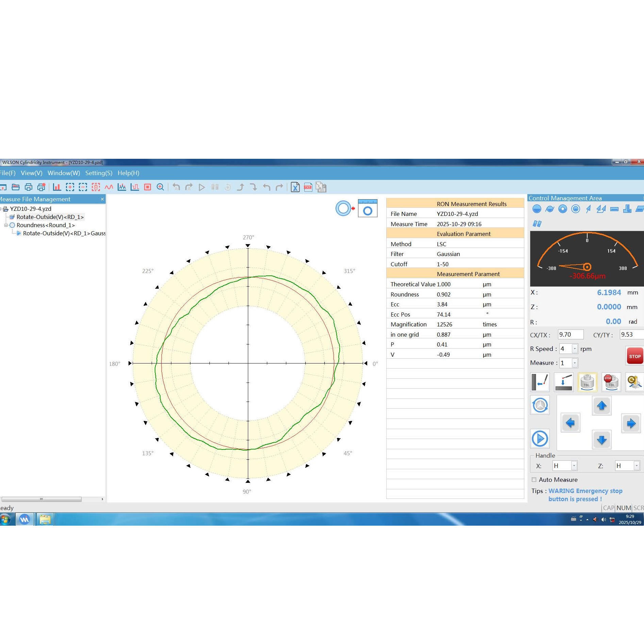The width and height of the screenshot is (644, 644).
Task: Click the print icon in the toolbar
Action: (x=28, y=187)
